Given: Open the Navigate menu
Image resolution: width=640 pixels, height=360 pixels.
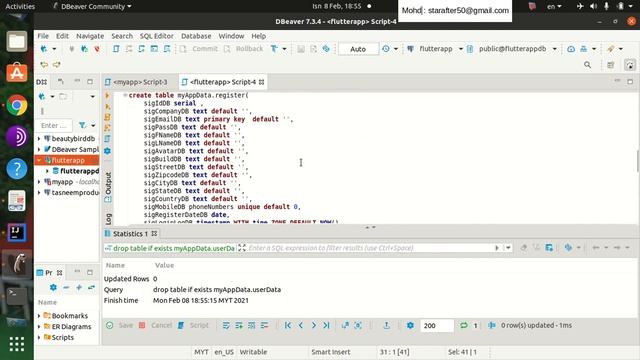Looking at the screenshot, I should click(90, 36).
